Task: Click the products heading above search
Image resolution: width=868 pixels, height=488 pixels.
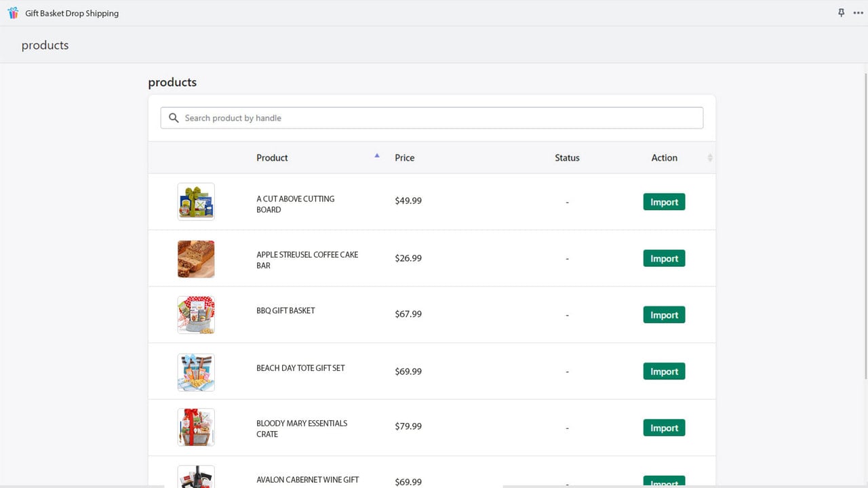Action: pos(172,82)
